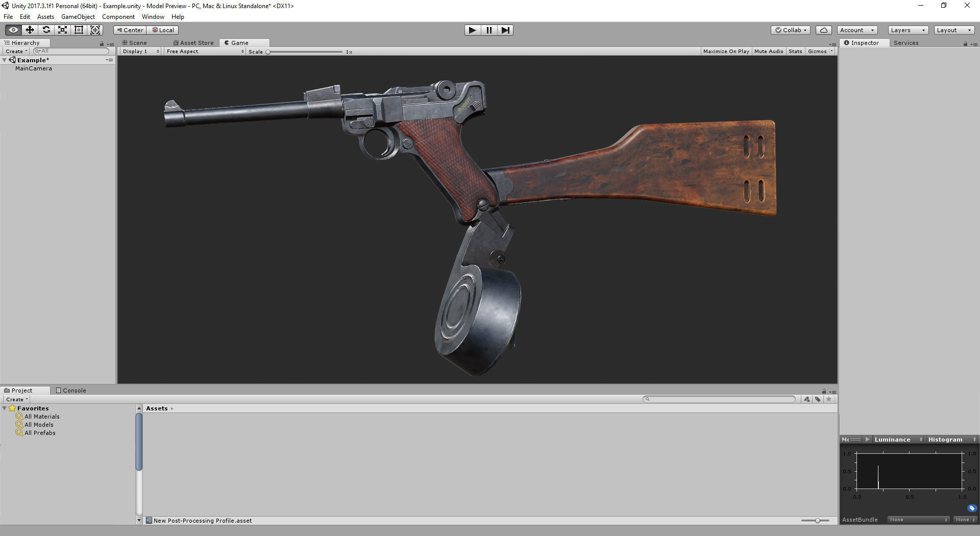Open the Luminance monitor dropdown

pyautogui.click(x=897, y=440)
